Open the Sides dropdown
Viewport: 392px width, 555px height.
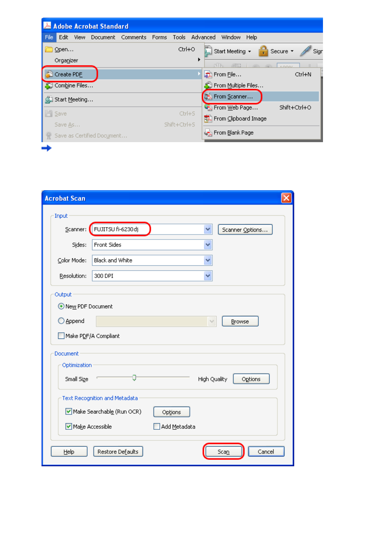(208, 245)
